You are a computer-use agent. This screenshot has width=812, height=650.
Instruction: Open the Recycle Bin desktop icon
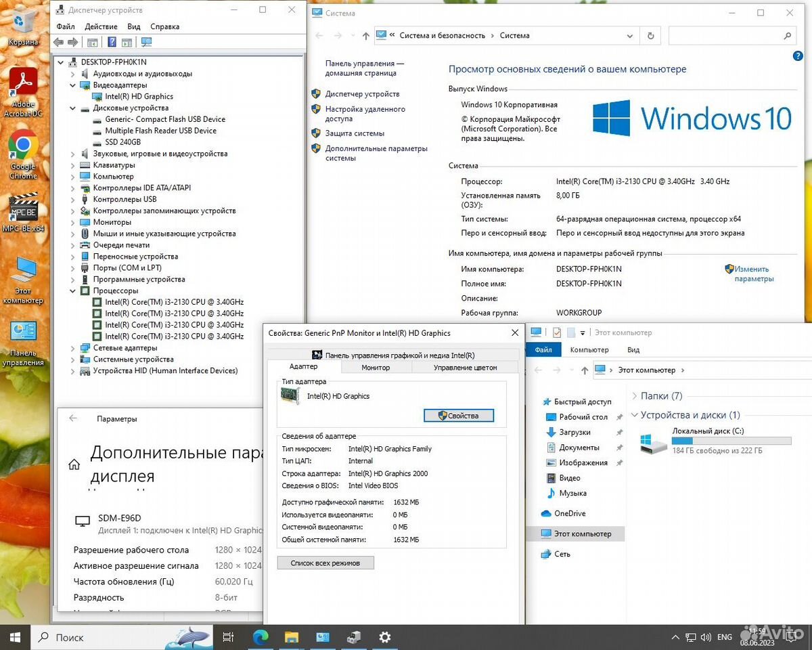click(23, 26)
